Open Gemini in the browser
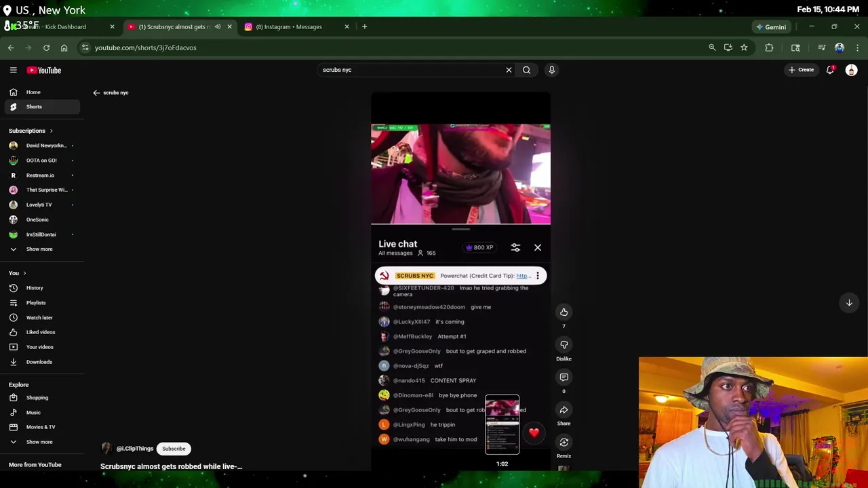The width and height of the screenshot is (868, 488). coord(771,27)
